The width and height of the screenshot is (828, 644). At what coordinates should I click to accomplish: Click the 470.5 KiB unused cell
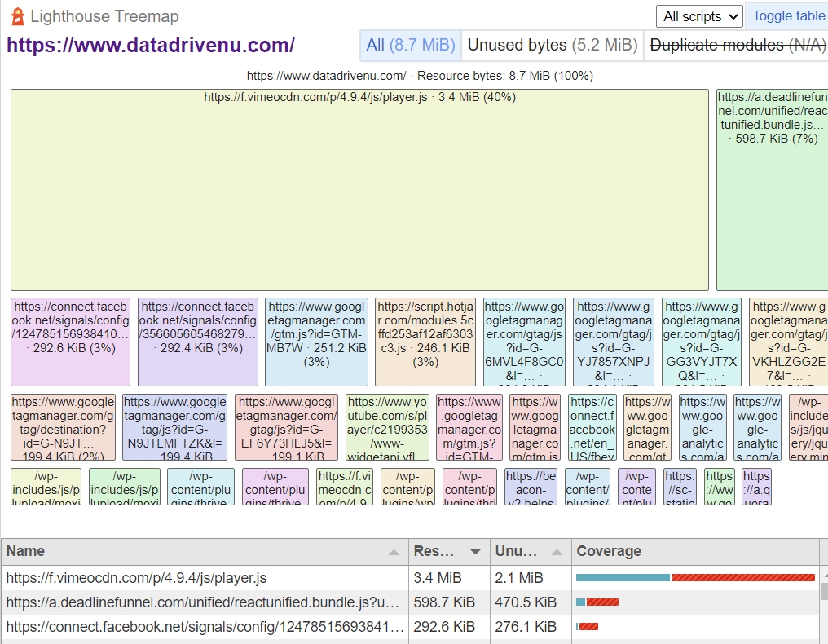531,602
